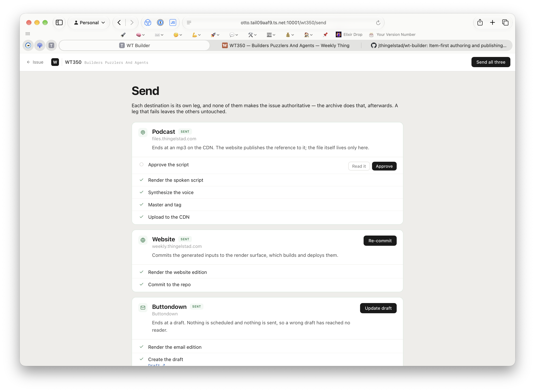This screenshot has height=392, width=535.
Task: Click the JS extension icon
Action: click(x=173, y=23)
